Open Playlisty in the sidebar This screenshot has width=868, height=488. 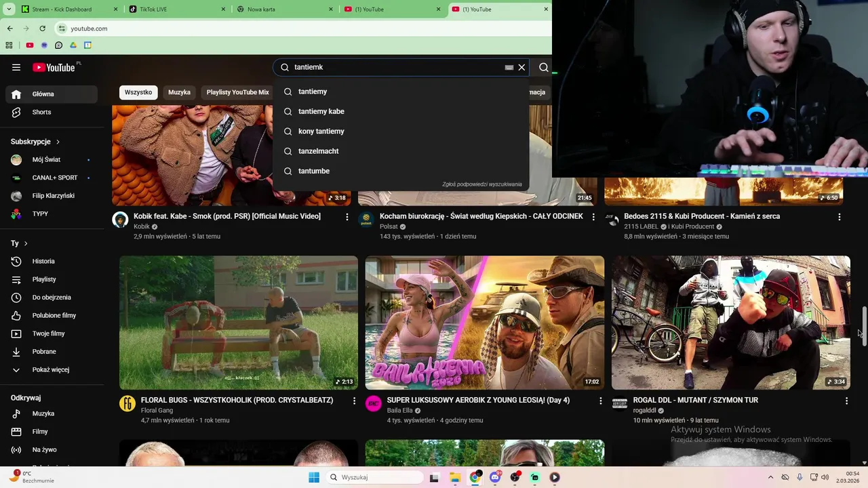coord(51,279)
